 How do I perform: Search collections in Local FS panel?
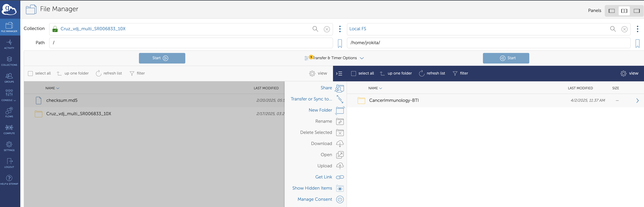coord(613,29)
